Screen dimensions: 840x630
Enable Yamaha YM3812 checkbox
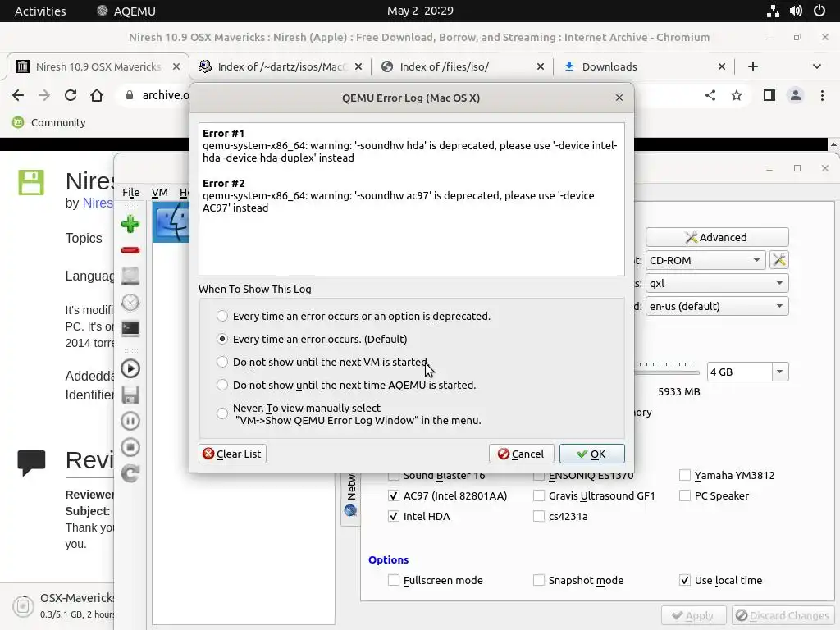[685, 475]
